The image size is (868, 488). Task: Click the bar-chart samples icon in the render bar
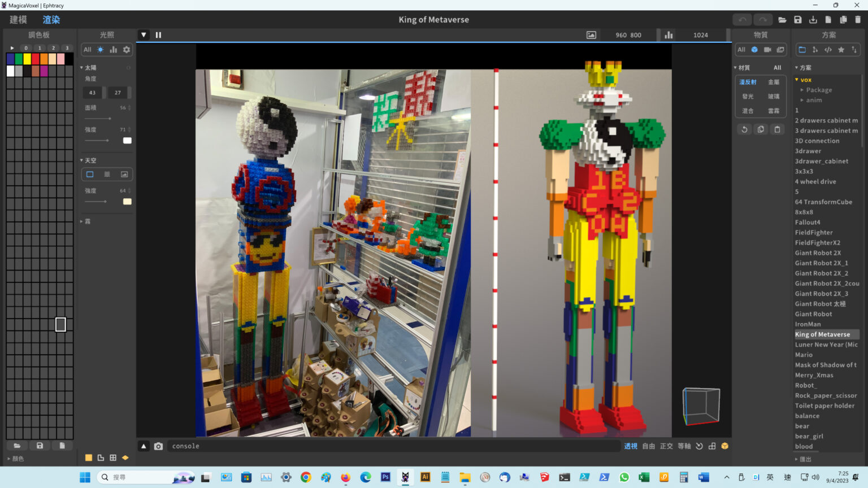pyautogui.click(x=669, y=35)
